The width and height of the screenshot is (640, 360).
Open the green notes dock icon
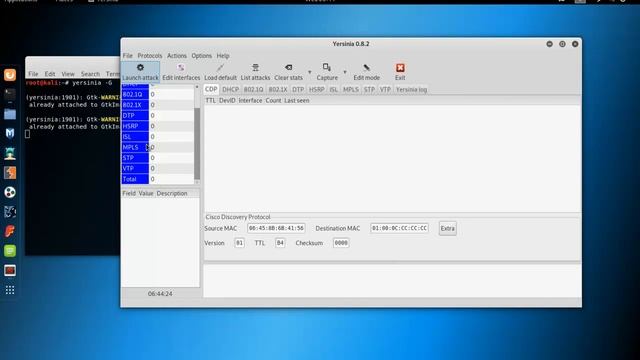[10, 251]
